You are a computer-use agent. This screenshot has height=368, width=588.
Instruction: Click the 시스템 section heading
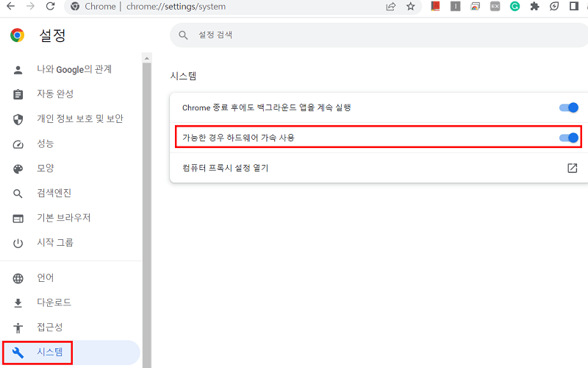(x=183, y=77)
